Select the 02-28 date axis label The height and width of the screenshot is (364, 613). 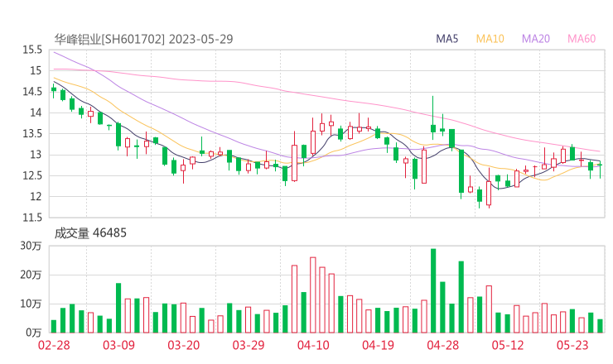(54, 346)
